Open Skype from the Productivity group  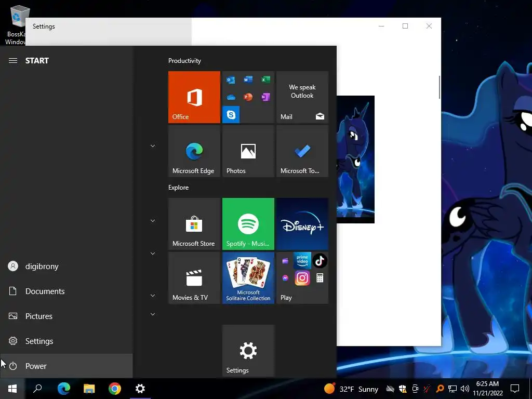231,115
